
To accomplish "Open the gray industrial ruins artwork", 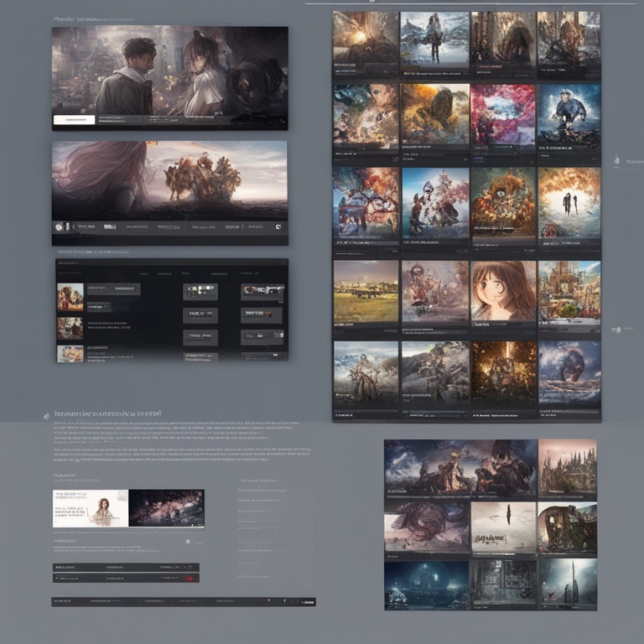I will 504,583.
